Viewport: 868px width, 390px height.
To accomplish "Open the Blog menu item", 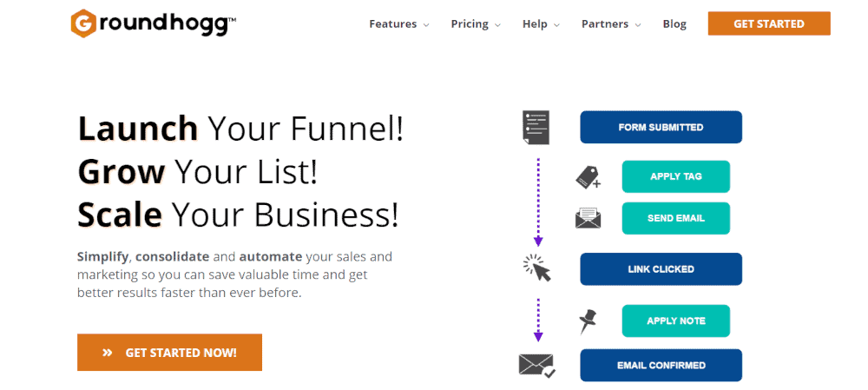I will 674,23.
